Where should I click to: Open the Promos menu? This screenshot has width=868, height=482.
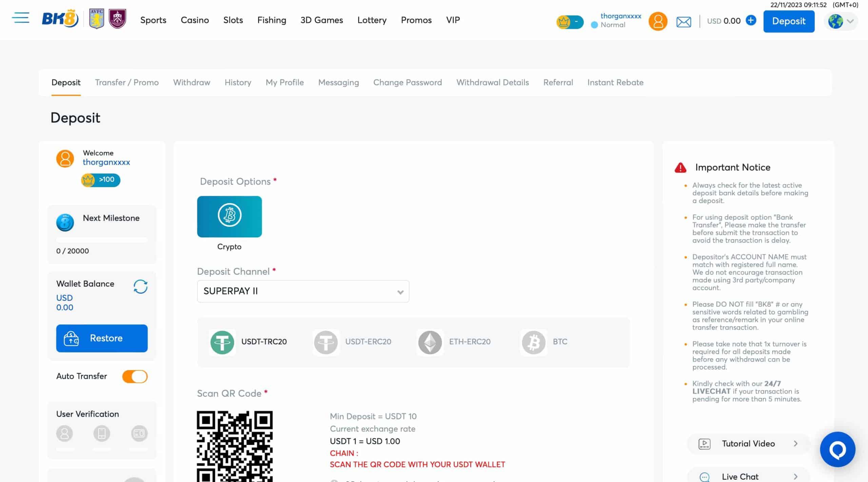(416, 20)
